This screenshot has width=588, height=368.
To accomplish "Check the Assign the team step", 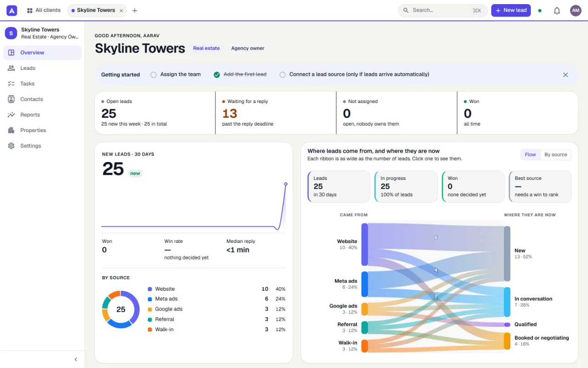I will tap(153, 75).
